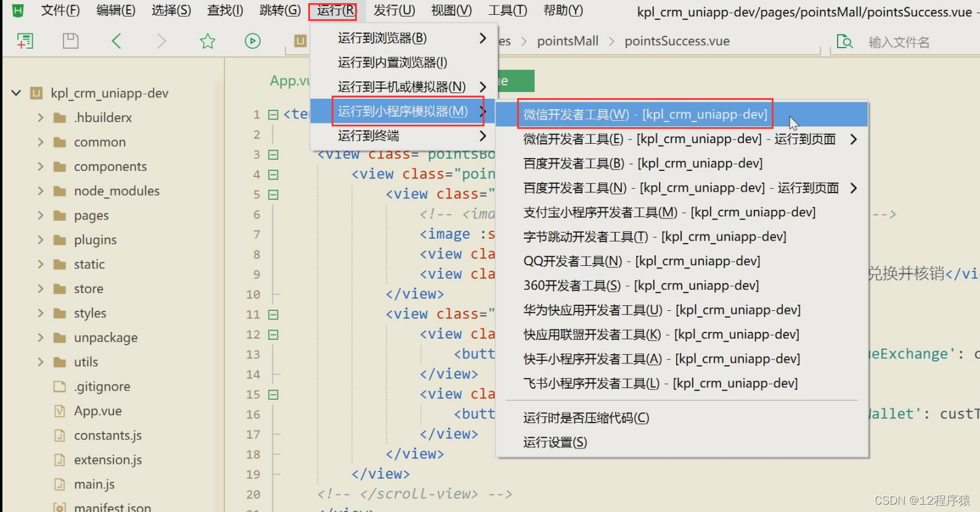Expand the store folder

(41, 289)
